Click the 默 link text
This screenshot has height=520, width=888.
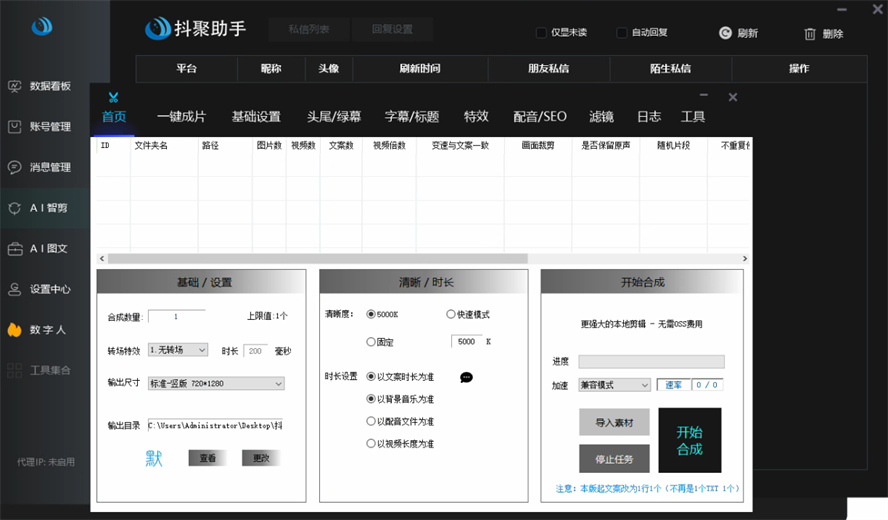click(x=153, y=458)
